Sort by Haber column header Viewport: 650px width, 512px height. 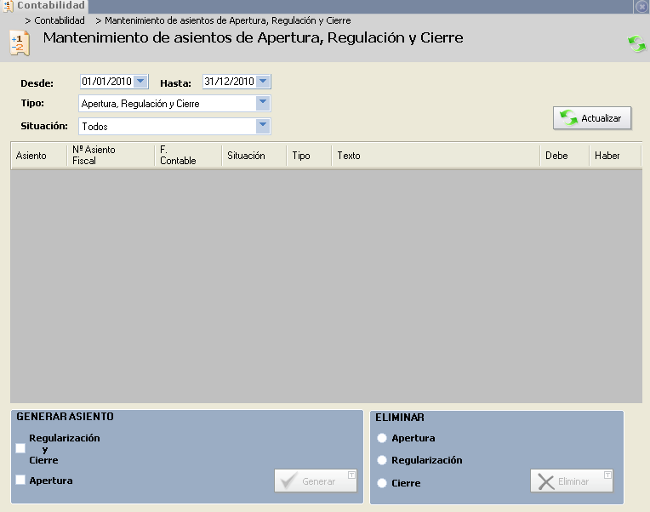615,155
